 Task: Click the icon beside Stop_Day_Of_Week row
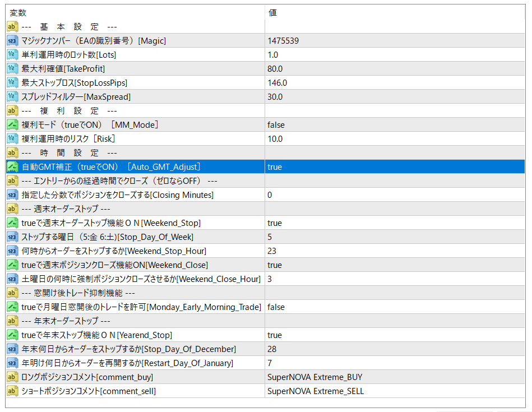12,237
